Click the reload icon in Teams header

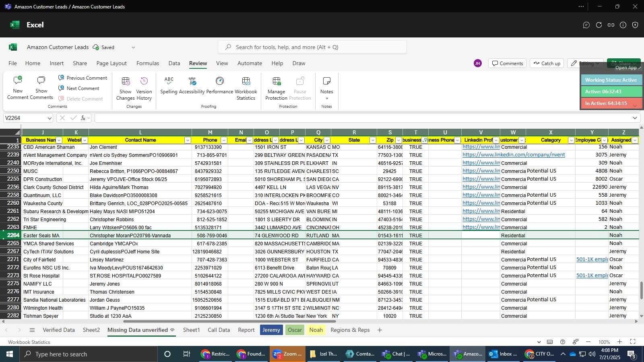(x=599, y=25)
